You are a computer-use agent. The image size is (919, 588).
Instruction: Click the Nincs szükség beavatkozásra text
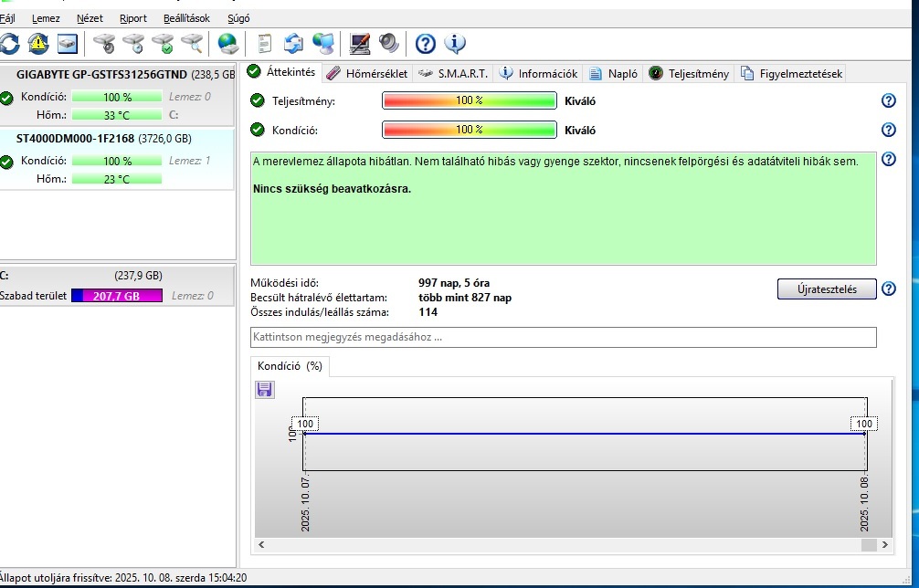click(x=332, y=189)
